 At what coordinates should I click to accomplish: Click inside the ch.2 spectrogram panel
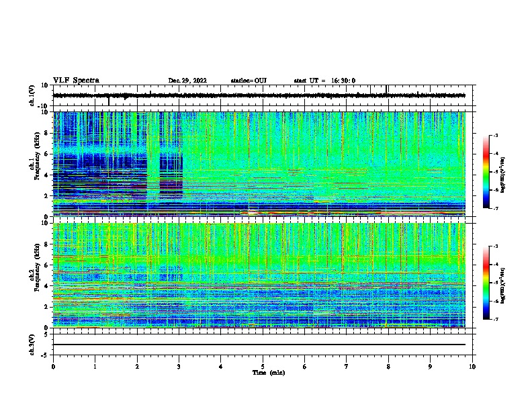(x=259, y=275)
